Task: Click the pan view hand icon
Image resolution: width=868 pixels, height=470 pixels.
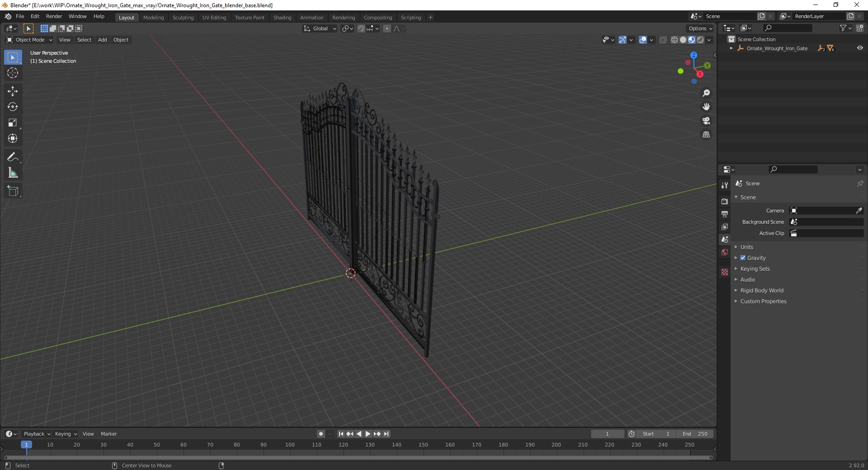Action: (706, 107)
